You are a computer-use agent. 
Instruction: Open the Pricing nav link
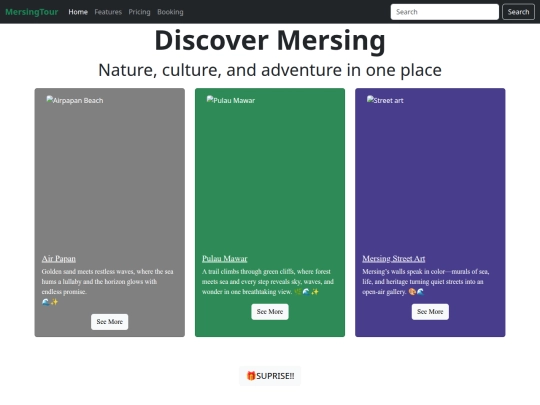[x=139, y=12]
